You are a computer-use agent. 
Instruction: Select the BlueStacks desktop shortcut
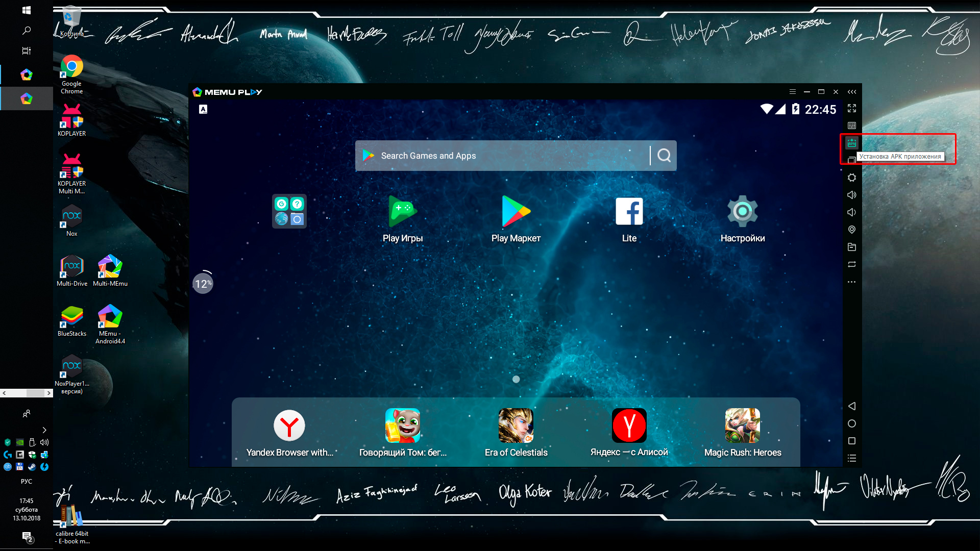coord(72,320)
